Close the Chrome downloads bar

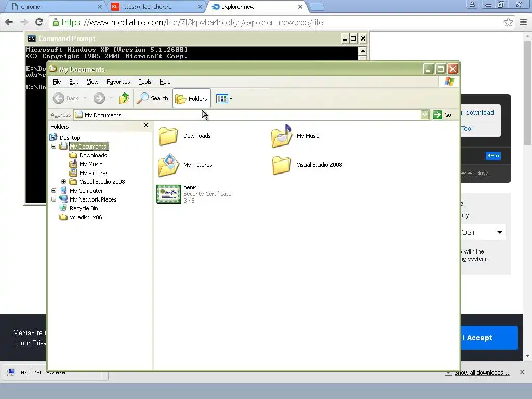[522, 372]
